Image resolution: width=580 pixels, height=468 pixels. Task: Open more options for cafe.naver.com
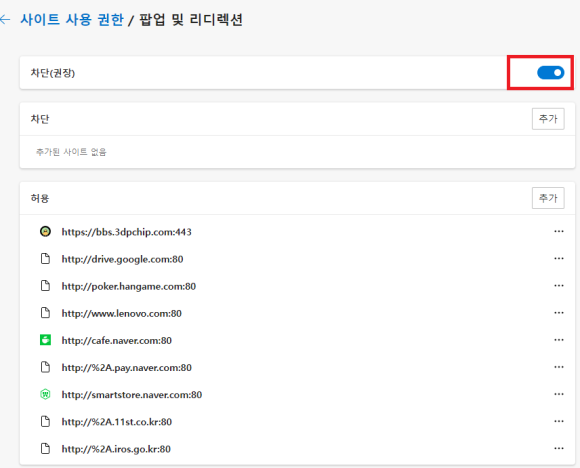559,340
